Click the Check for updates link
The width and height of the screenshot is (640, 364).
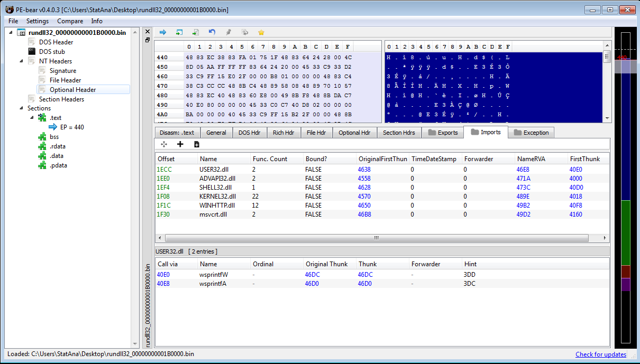(600, 354)
